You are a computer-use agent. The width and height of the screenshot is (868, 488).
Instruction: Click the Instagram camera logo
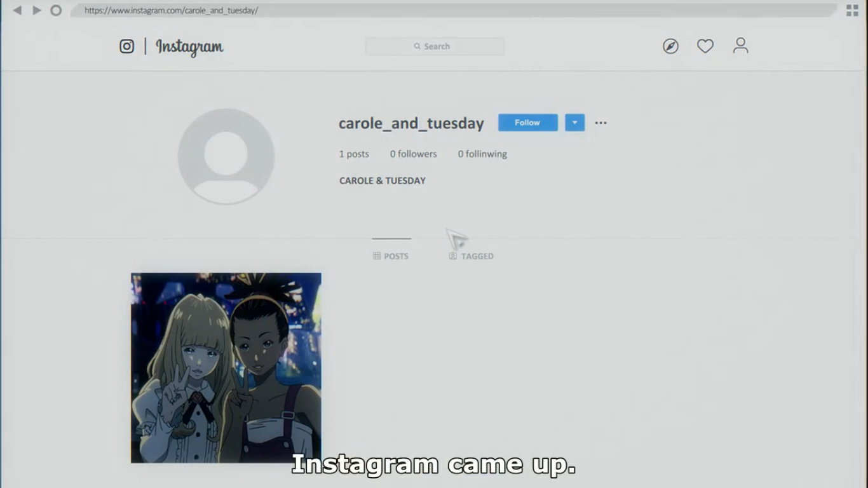pos(127,46)
